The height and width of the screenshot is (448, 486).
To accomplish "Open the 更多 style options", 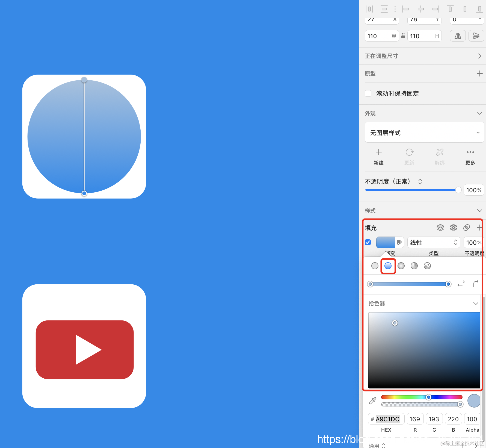I will point(470,157).
